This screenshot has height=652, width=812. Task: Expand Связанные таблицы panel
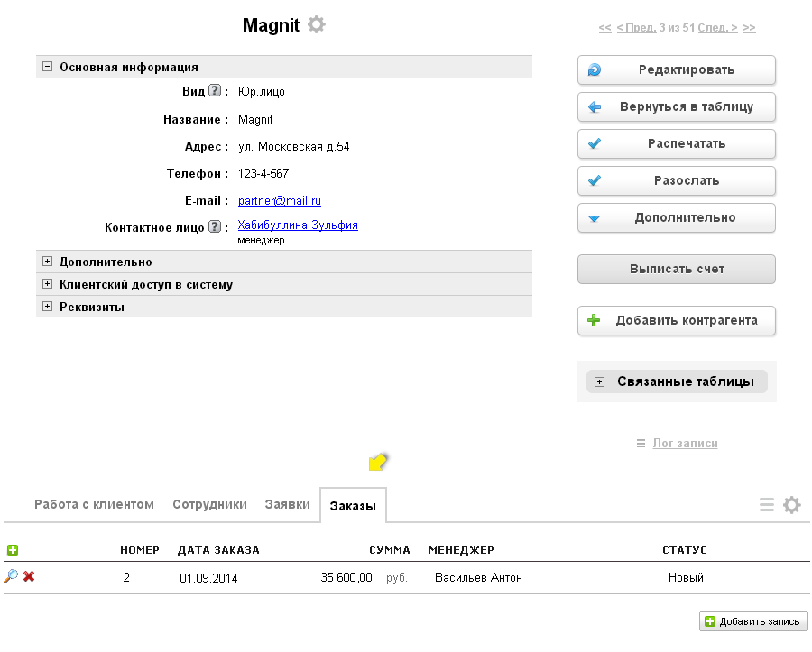(x=600, y=381)
